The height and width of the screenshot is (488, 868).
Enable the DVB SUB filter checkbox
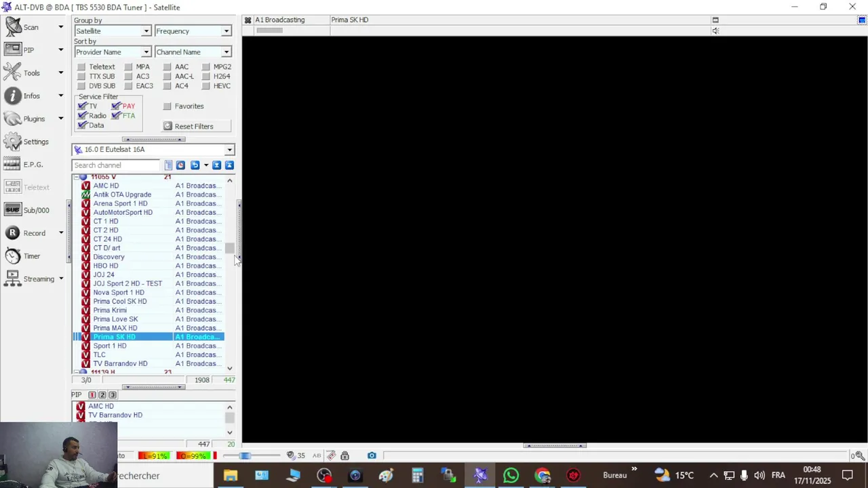pos(81,86)
